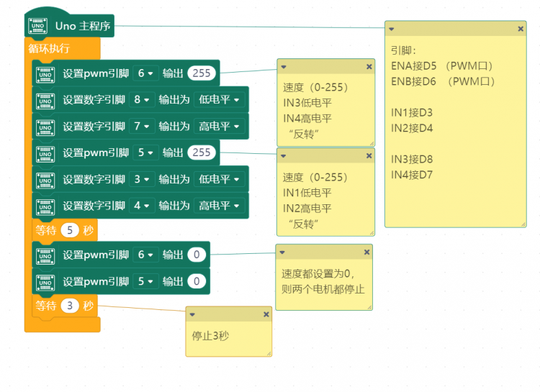
Task: Click the UNO icon on the digital pin 8 block
Action: (45, 101)
